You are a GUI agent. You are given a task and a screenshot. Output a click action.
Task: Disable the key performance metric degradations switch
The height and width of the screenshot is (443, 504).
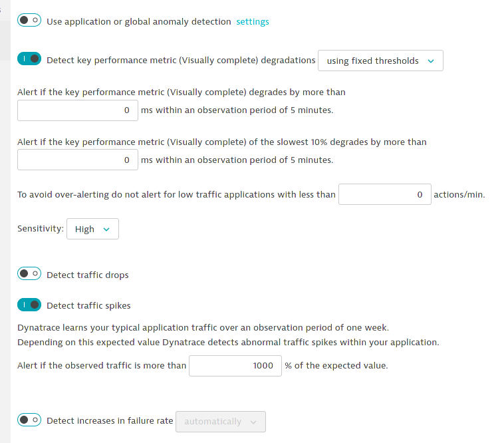click(29, 59)
